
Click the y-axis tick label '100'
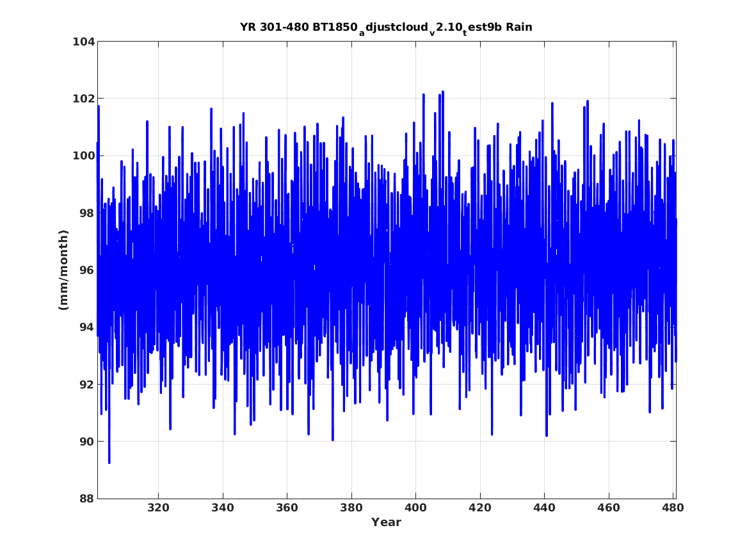click(x=83, y=156)
